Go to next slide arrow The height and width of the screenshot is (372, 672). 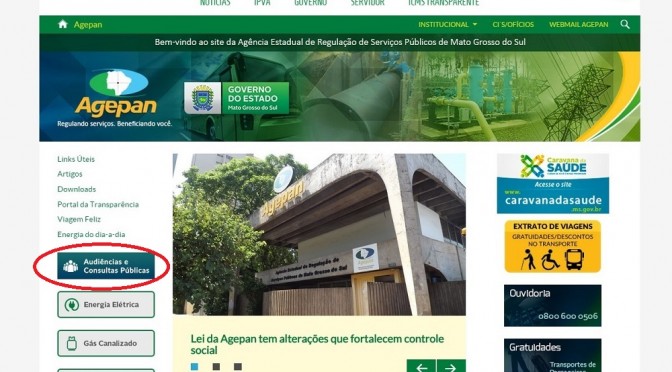pos(451,367)
